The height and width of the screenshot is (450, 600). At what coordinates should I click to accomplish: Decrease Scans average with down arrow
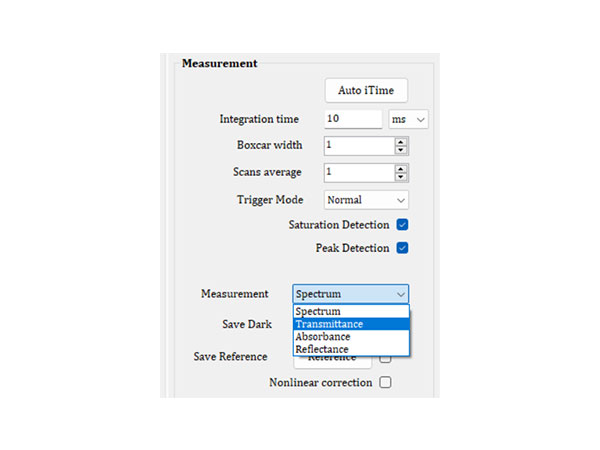tap(401, 177)
